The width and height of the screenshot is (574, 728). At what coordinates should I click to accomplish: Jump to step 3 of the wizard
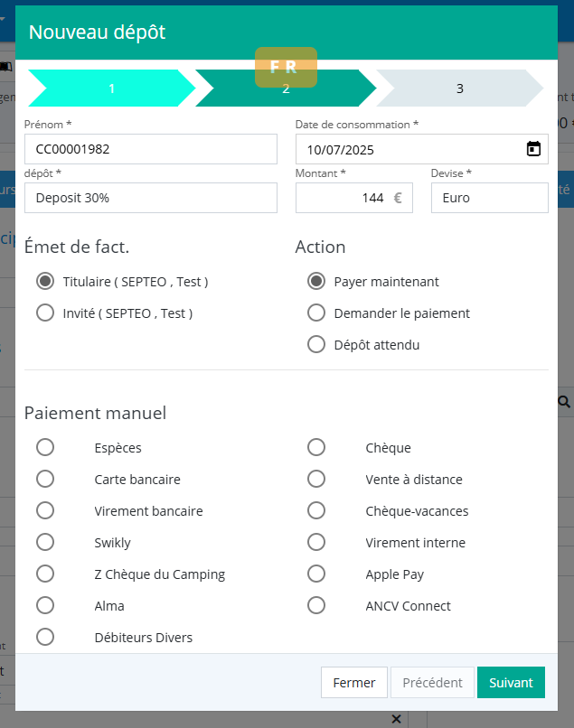click(459, 89)
